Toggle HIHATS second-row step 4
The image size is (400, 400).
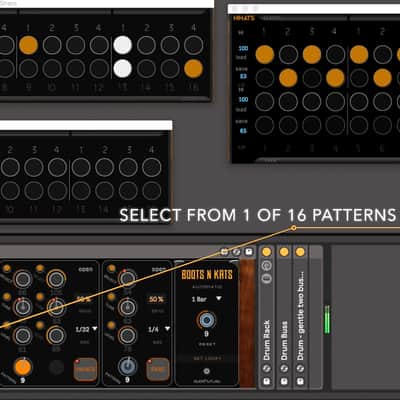(x=335, y=78)
